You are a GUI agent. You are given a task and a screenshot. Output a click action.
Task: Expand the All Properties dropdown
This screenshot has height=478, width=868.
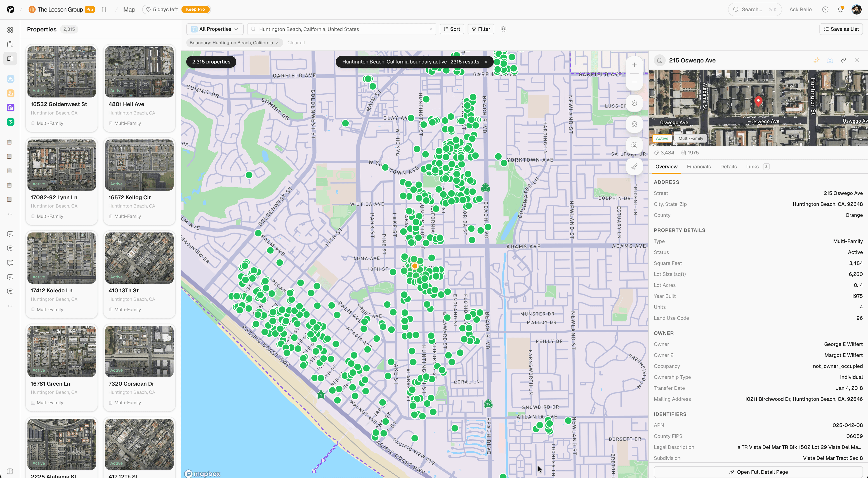(215, 29)
